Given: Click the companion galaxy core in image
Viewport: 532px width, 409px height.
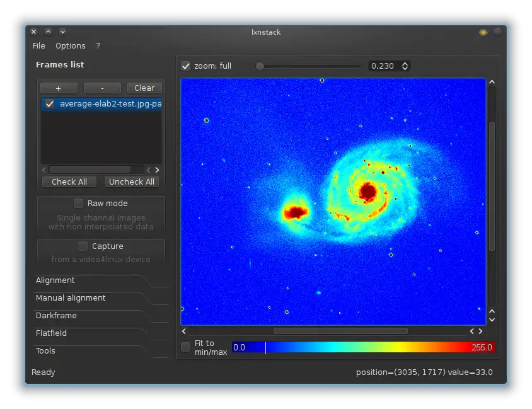Looking at the screenshot, I should 296,212.
